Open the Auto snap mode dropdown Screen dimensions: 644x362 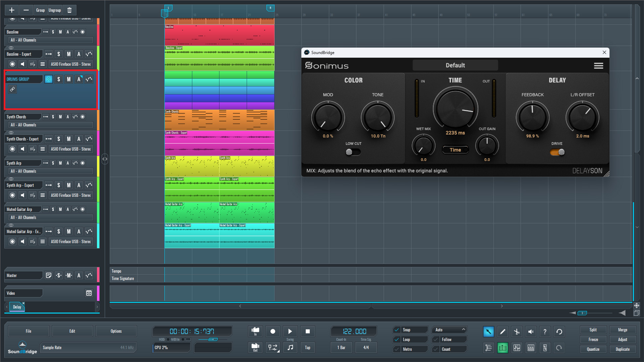click(449, 330)
